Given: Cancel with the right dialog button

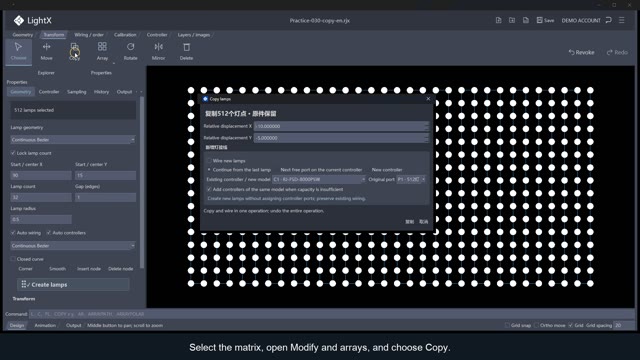Looking at the screenshot, I should 424,222.
